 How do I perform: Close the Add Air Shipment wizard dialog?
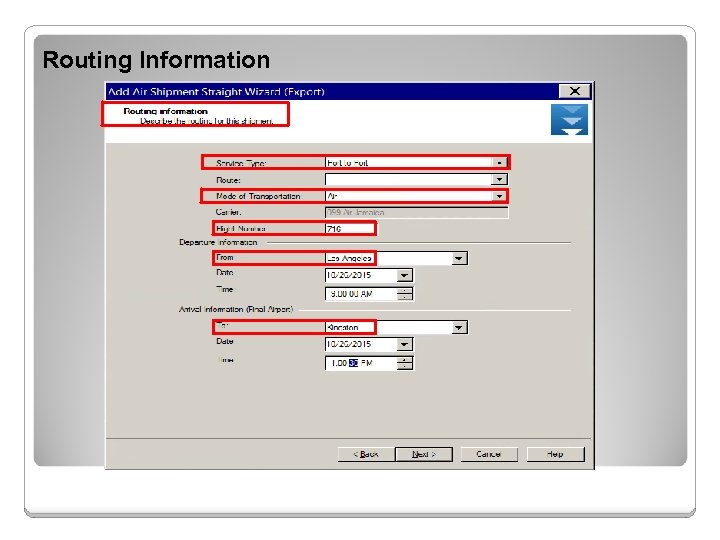pos(574,91)
